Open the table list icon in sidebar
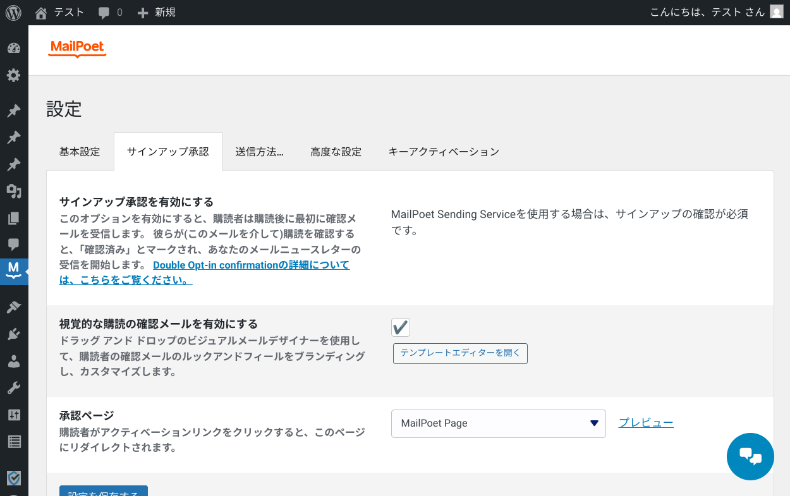 pyautogui.click(x=14, y=442)
